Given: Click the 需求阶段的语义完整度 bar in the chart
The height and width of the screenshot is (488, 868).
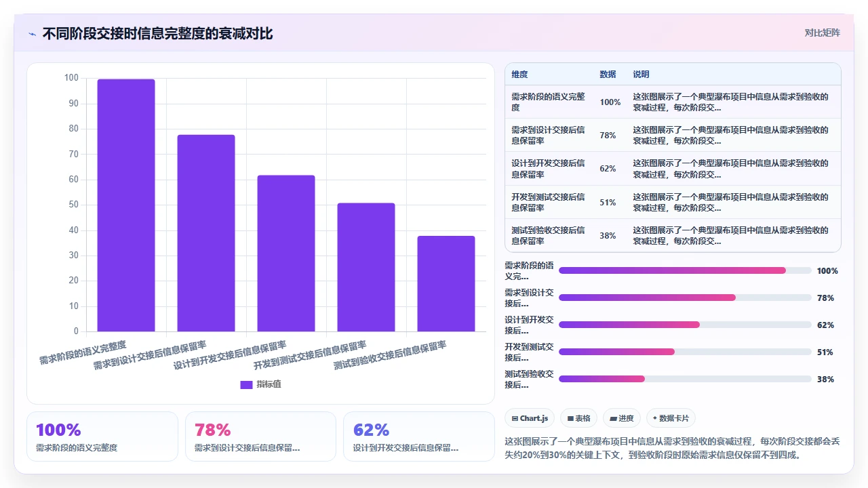Looking at the screenshot, I should [126, 205].
